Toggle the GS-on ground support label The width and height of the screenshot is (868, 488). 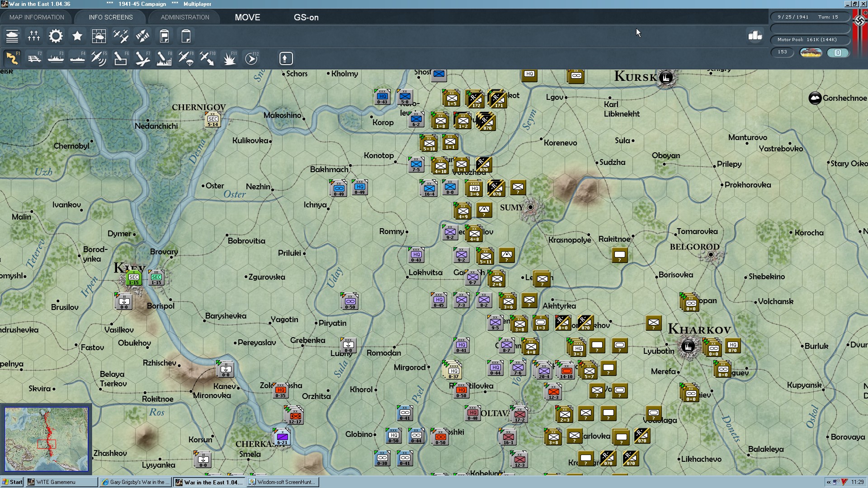306,17
